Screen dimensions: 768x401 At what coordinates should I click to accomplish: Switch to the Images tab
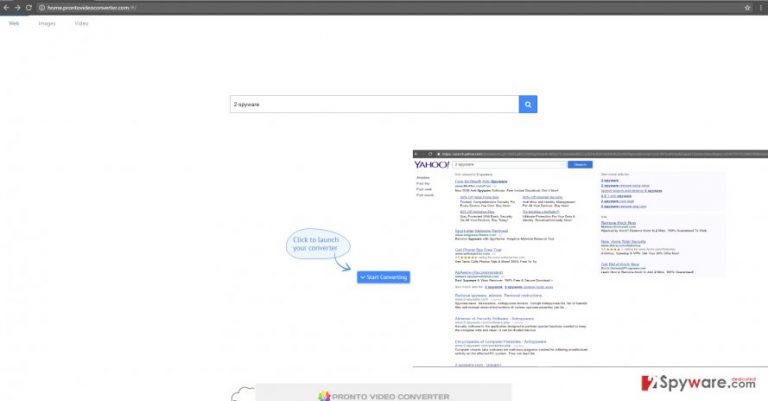[x=47, y=23]
